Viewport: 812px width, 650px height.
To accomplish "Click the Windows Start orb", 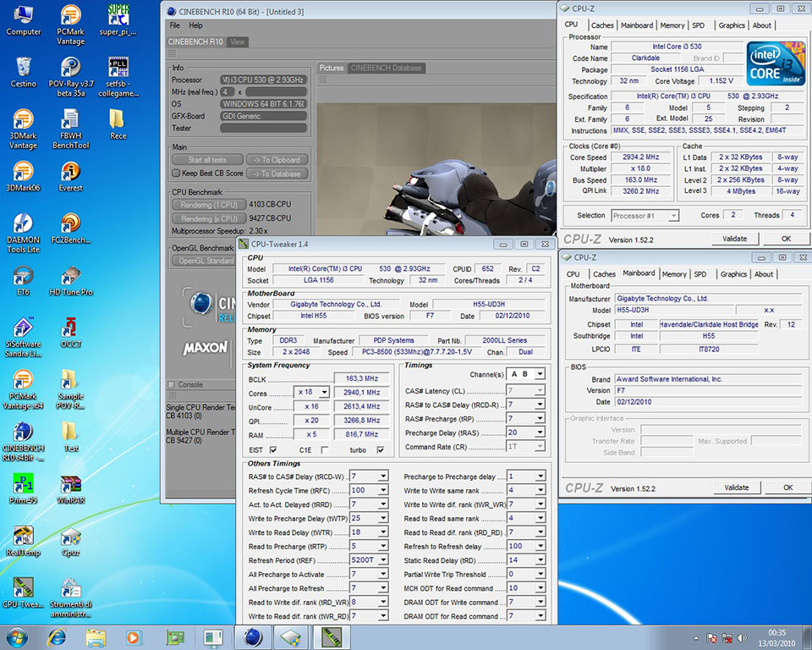I will point(15,637).
